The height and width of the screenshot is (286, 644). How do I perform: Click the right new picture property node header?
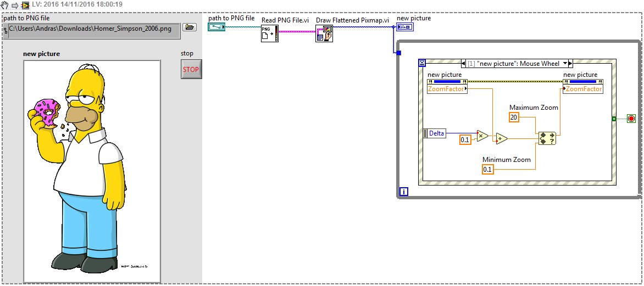tap(583, 81)
